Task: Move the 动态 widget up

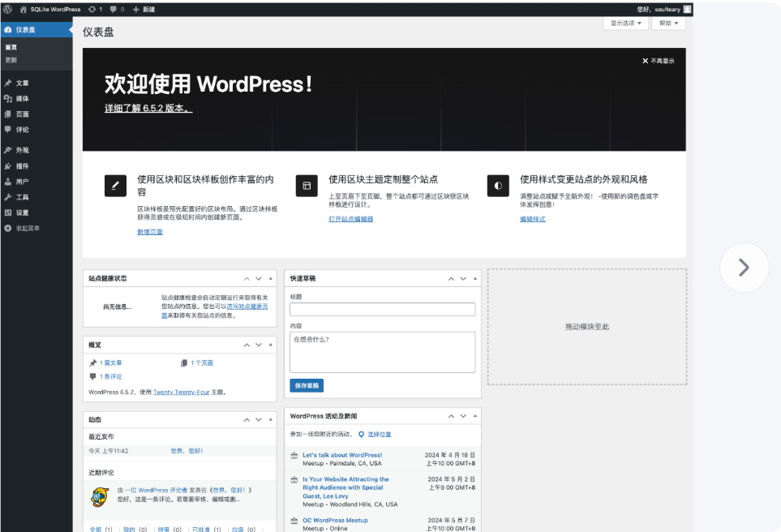Action: click(x=247, y=420)
